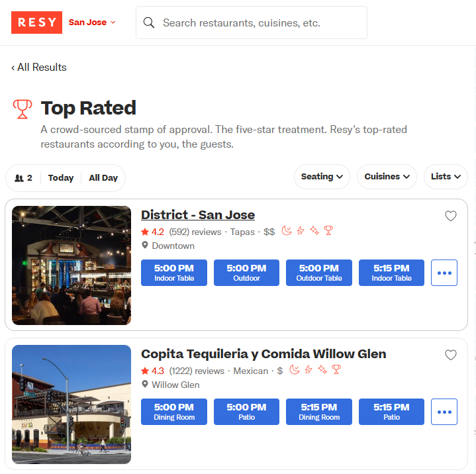The image size is (476, 474).
Task: Go back to All Results
Action: [x=39, y=67]
